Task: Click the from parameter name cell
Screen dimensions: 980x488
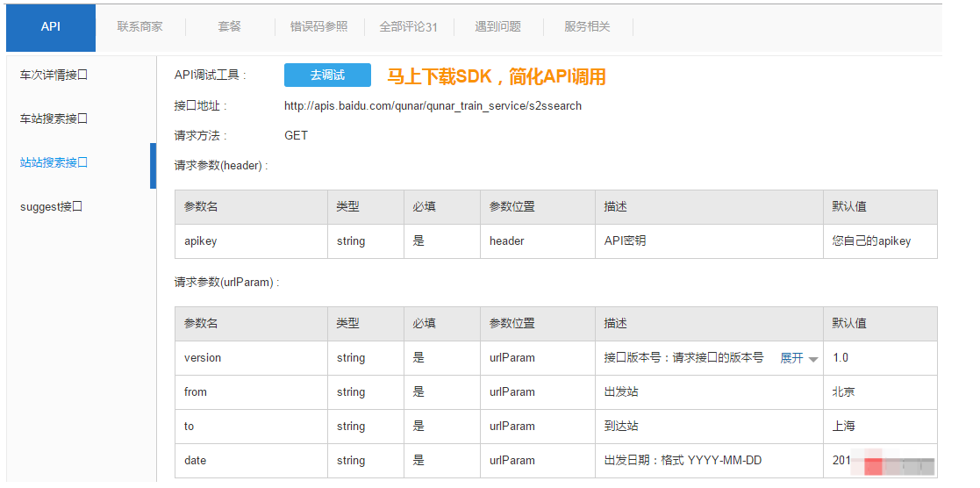Action: pyautogui.click(x=251, y=392)
